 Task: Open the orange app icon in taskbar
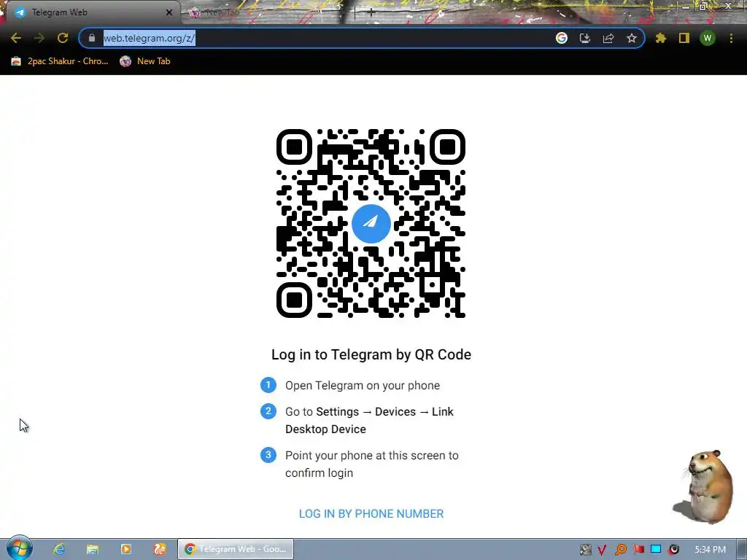pyautogui.click(x=160, y=549)
